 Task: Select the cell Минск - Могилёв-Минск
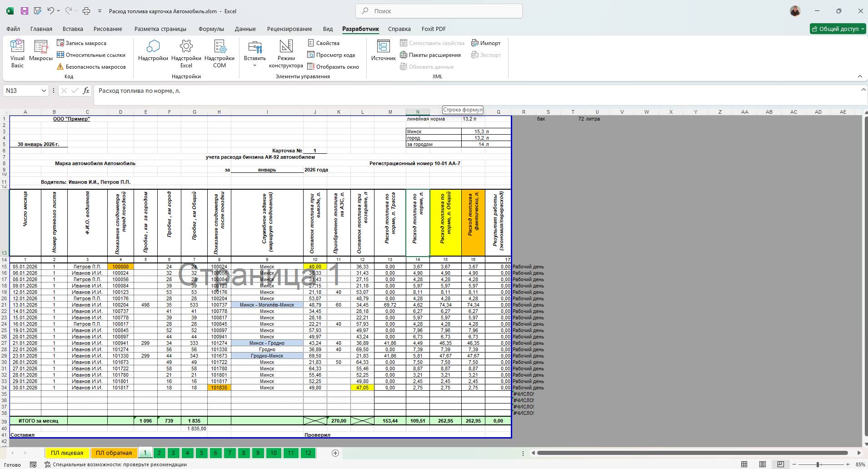267,305
